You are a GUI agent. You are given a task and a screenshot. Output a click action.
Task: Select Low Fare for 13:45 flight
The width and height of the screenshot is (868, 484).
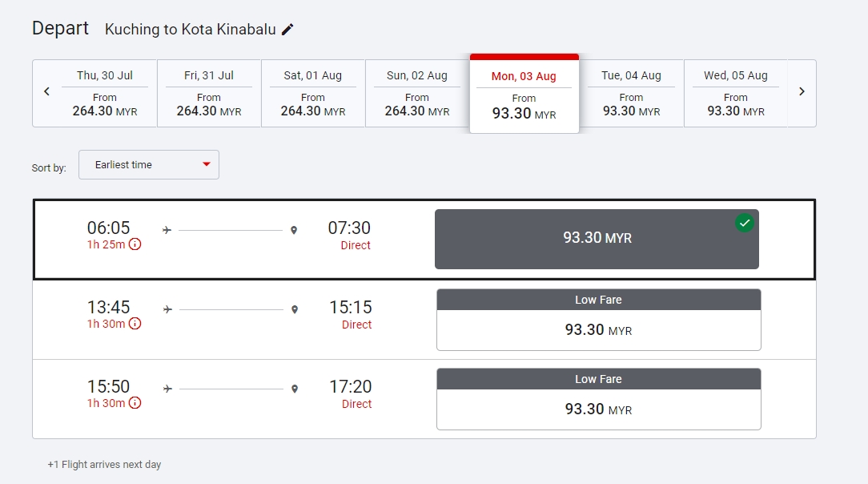point(598,320)
